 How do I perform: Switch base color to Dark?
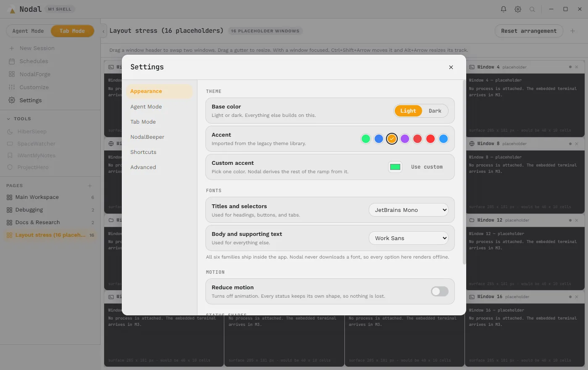tap(435, 111)
